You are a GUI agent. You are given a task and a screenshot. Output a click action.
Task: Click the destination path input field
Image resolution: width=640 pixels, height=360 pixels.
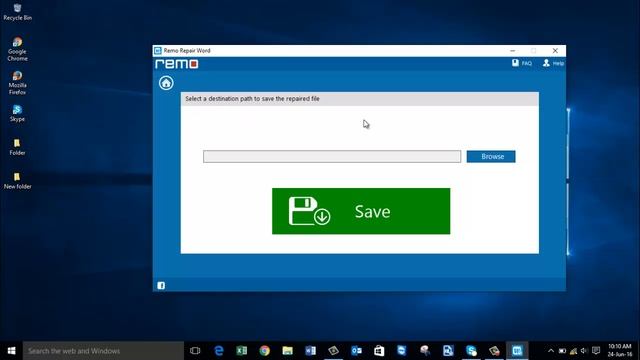tap(332, 156)
